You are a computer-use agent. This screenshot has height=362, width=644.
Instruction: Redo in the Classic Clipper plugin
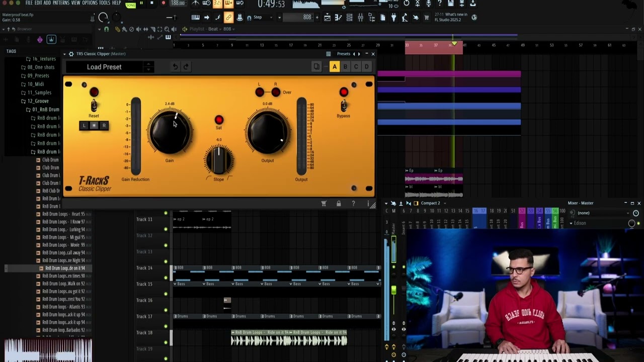pos(186,67)
